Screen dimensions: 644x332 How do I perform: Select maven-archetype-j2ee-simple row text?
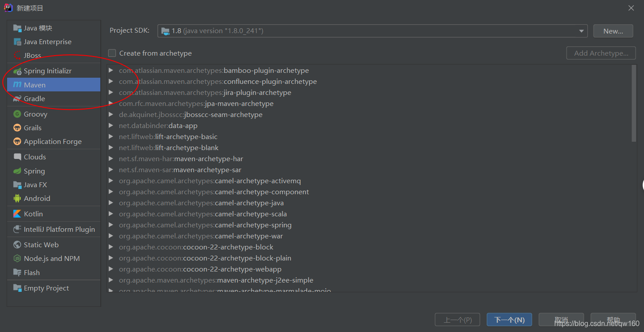tap(216, 280)
